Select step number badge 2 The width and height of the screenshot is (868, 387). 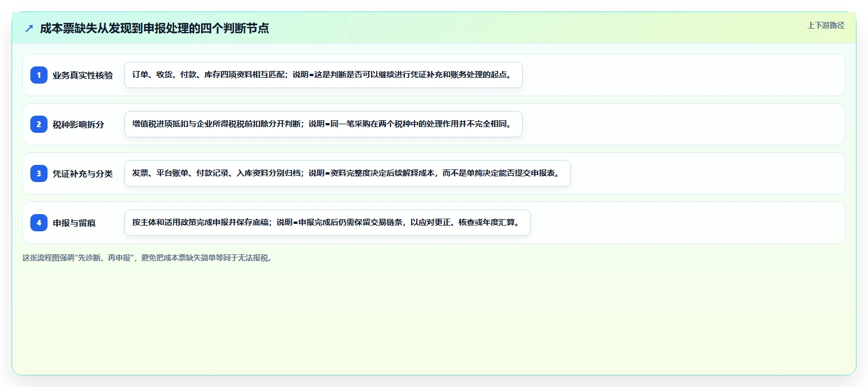click(x=39, y=124)
